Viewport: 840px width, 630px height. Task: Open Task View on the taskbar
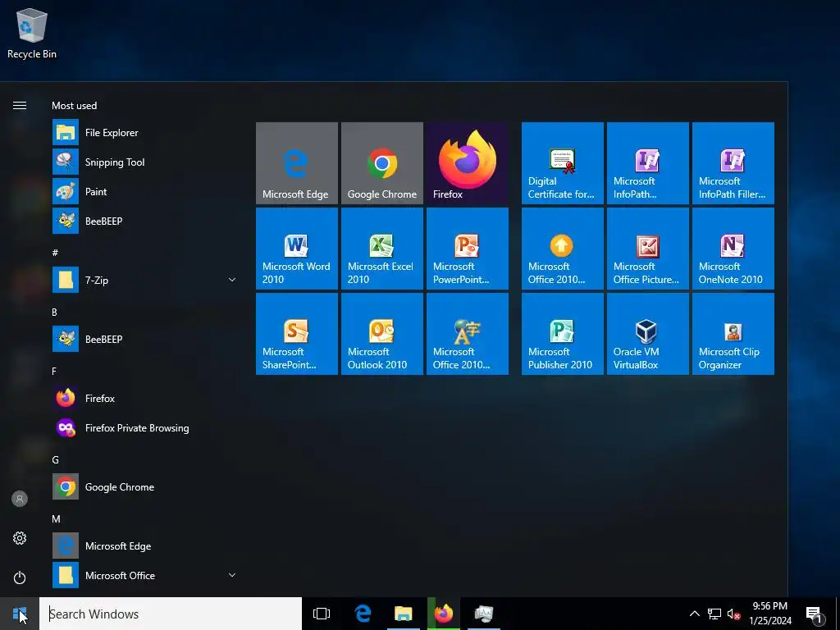pyautogui.click(x=322, y=614)
